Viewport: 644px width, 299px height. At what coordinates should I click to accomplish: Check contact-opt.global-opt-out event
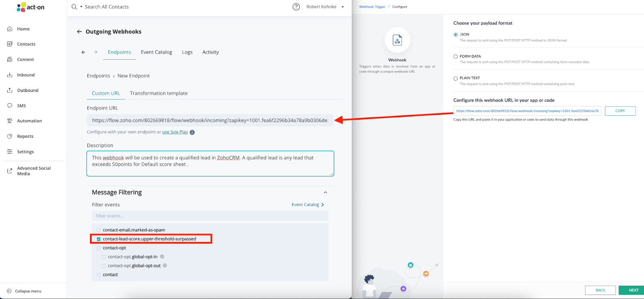click(104, 266)
